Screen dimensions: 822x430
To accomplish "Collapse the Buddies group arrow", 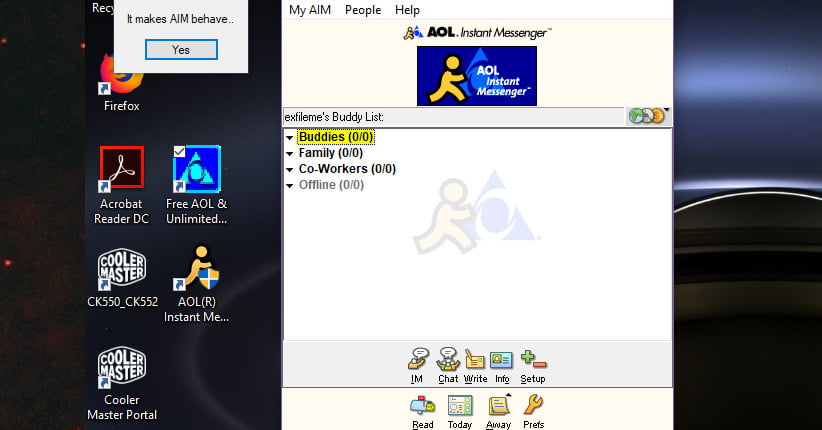I will tap(289, 138).
